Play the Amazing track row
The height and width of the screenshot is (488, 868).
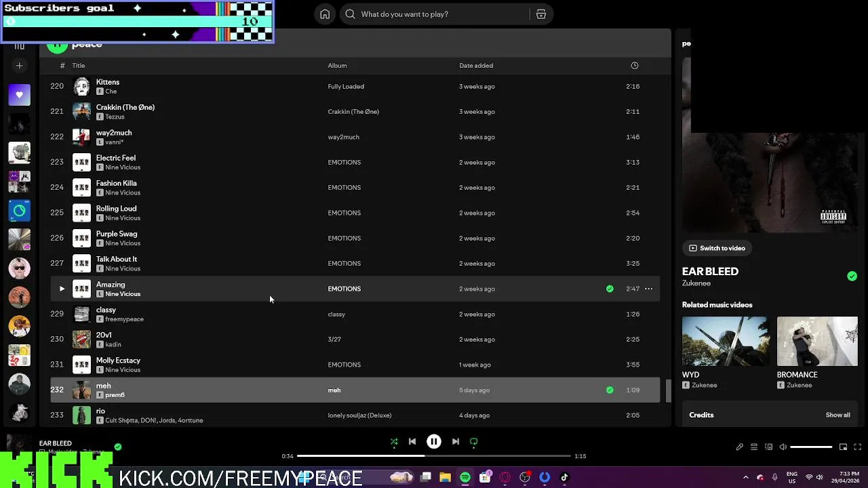[62, 289]
